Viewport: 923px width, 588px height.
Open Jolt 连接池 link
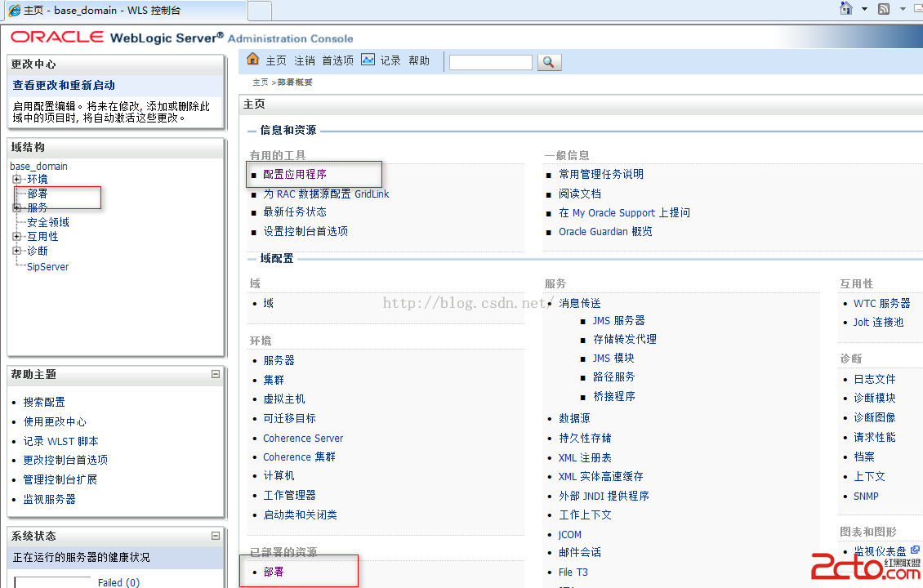(x=878, y=322)
